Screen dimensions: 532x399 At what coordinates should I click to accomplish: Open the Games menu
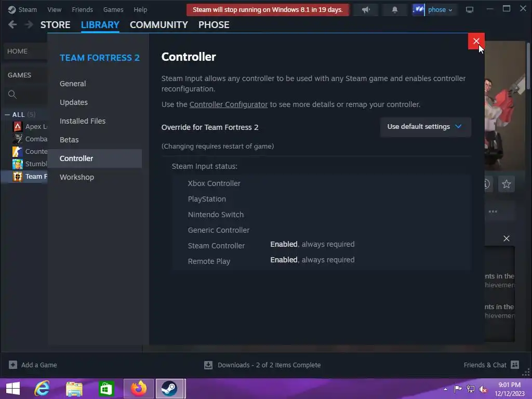click(x=113, y=10)
